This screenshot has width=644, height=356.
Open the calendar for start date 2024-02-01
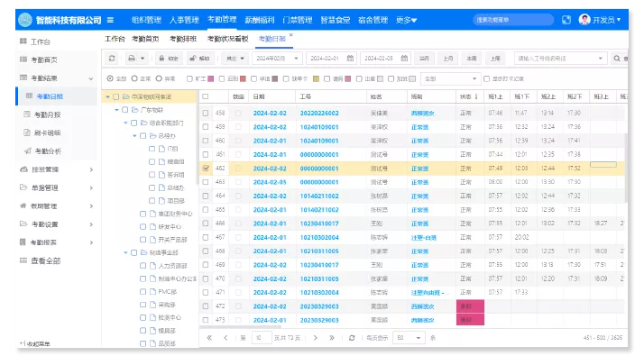pos(350,59)
